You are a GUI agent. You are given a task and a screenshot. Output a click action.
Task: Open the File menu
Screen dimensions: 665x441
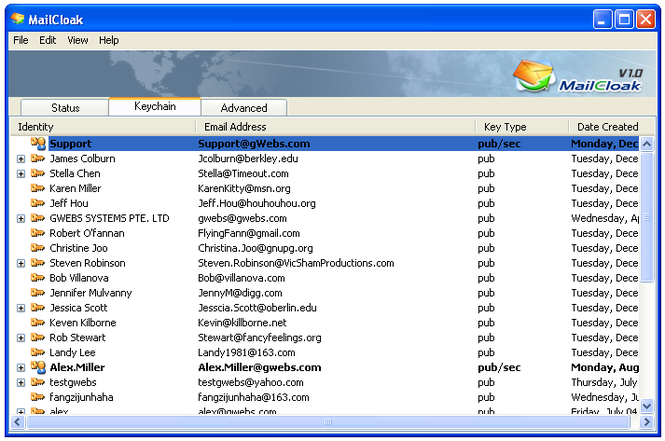point(20,40)
